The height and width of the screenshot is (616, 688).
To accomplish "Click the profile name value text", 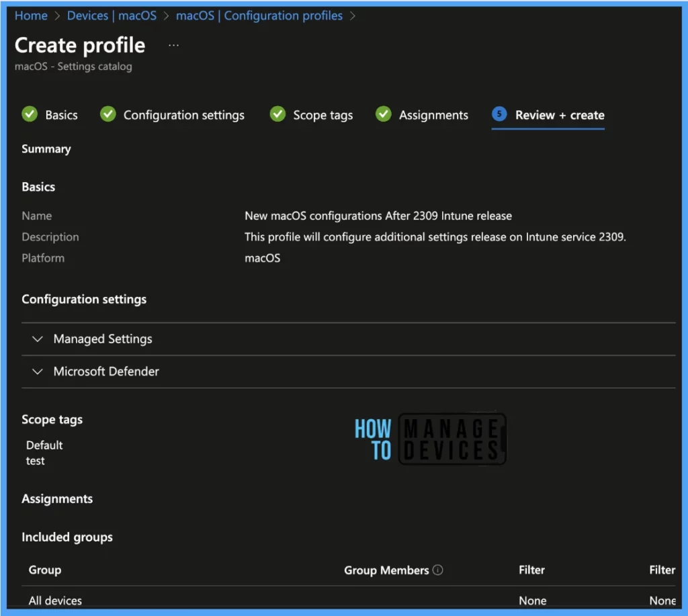I will point(378,216).
